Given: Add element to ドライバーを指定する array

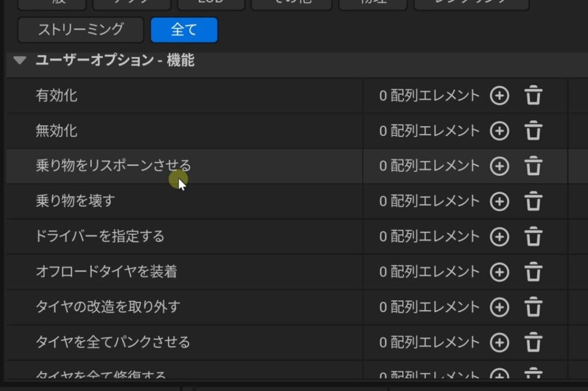Looking at the screenshot, I should [499, 237].
